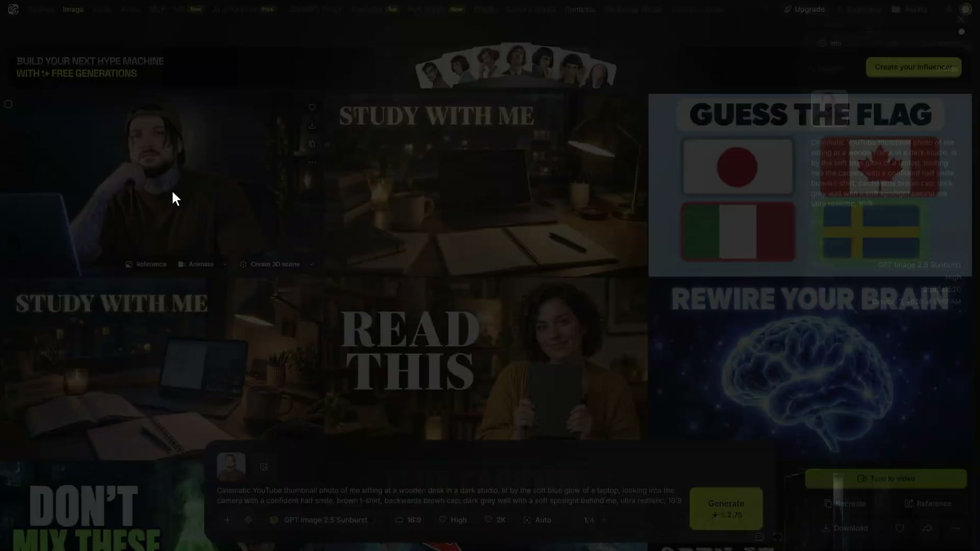Viewport: 980px width, 551px height.
Task: Click the share arrow icon in the detail panel
Action: point(927,528)
